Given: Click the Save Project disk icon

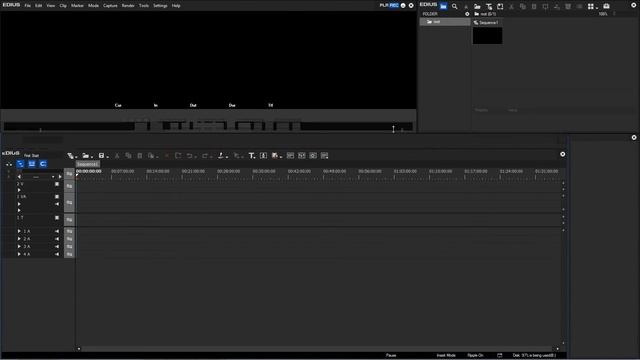Looking at the screenshot, I should click(x=101, y=156).
